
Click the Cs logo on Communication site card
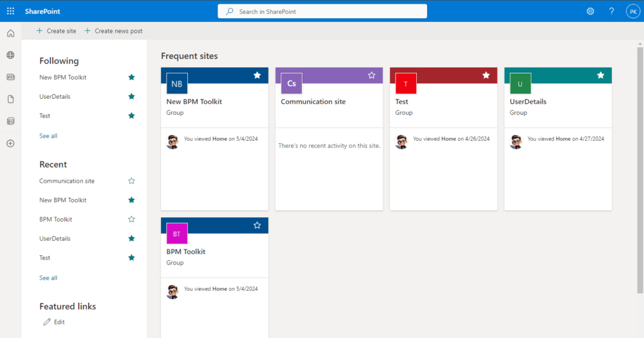click(x=292, y=84)
